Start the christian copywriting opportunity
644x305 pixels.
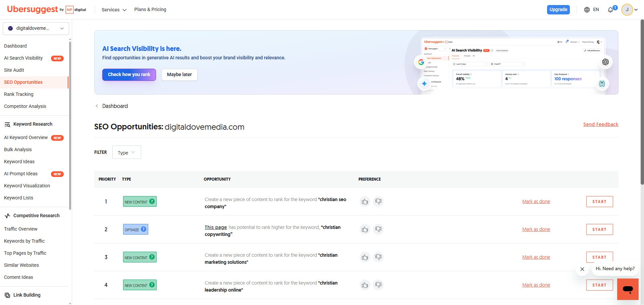[x=599, y=229]
